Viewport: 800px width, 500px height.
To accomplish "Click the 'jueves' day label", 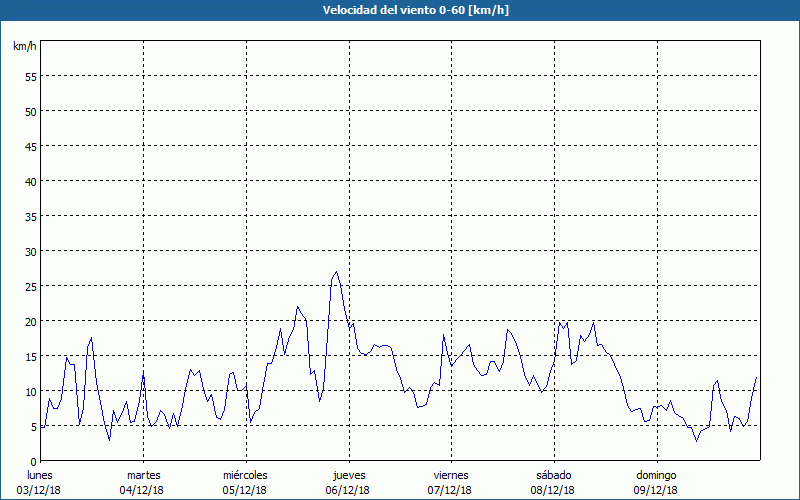I will tap(349, 475).
